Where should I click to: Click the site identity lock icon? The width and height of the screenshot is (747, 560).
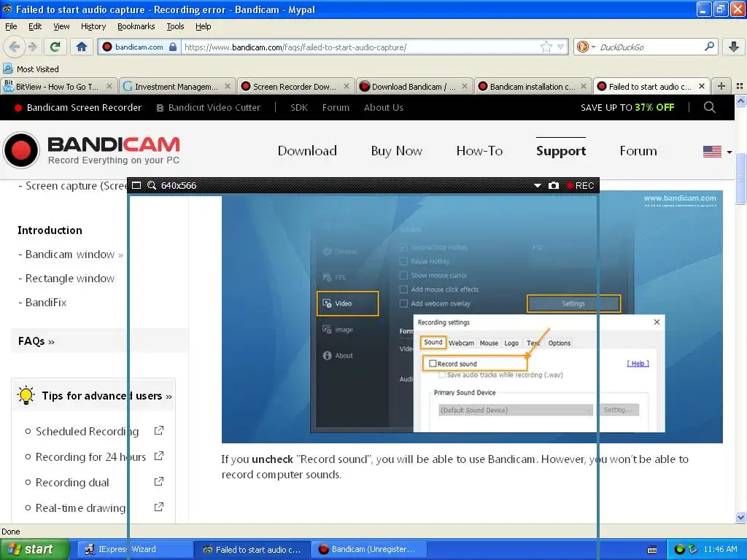[173, 47]
